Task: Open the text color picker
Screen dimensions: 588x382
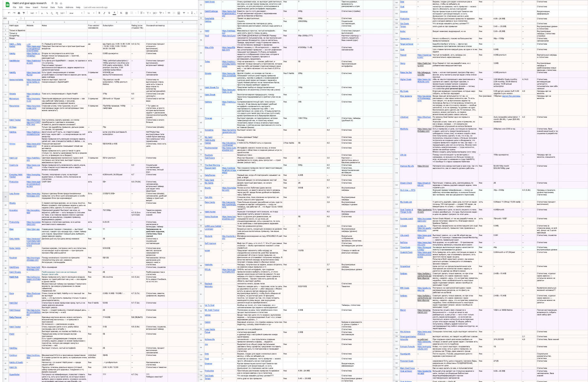Action: coord(114,13)
